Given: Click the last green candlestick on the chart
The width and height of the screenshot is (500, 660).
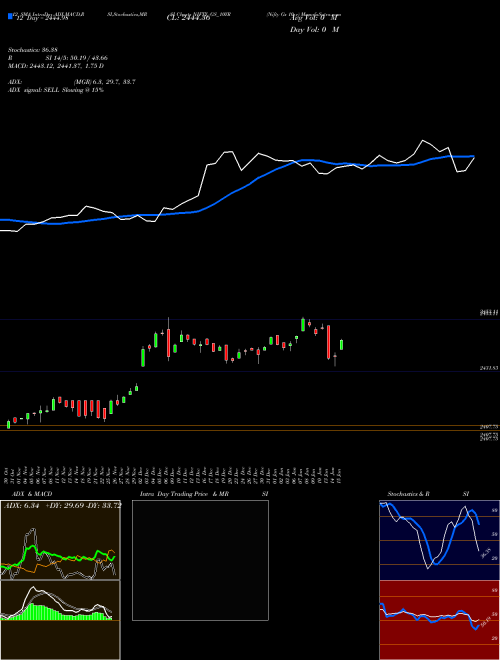Looking at the screenshot, I should pyautogui.click(x=341, y=345).
